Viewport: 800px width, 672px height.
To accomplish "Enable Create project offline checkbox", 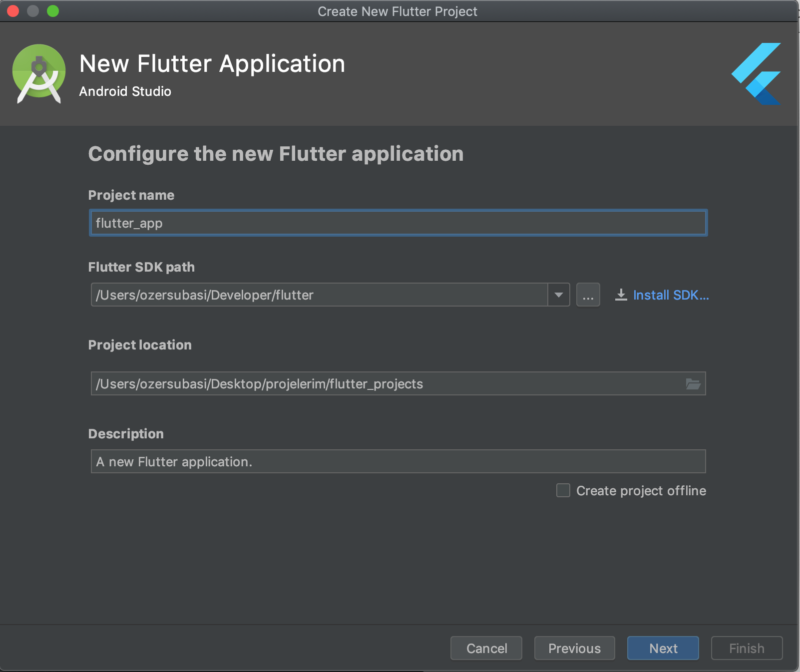I will (563, 490).
